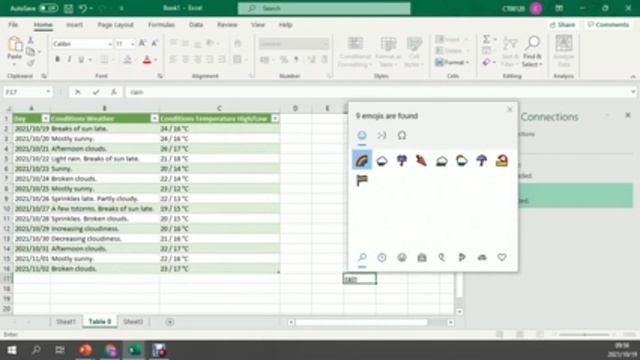Switch to the Table 0 sheet tab
This screenshot has width=640, height=360.
100,322
